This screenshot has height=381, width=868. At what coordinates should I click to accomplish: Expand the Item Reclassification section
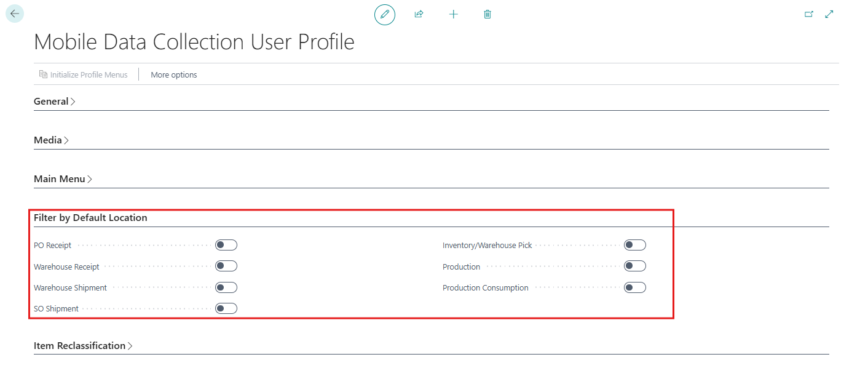pyautogui.click(x=83, y=345)
